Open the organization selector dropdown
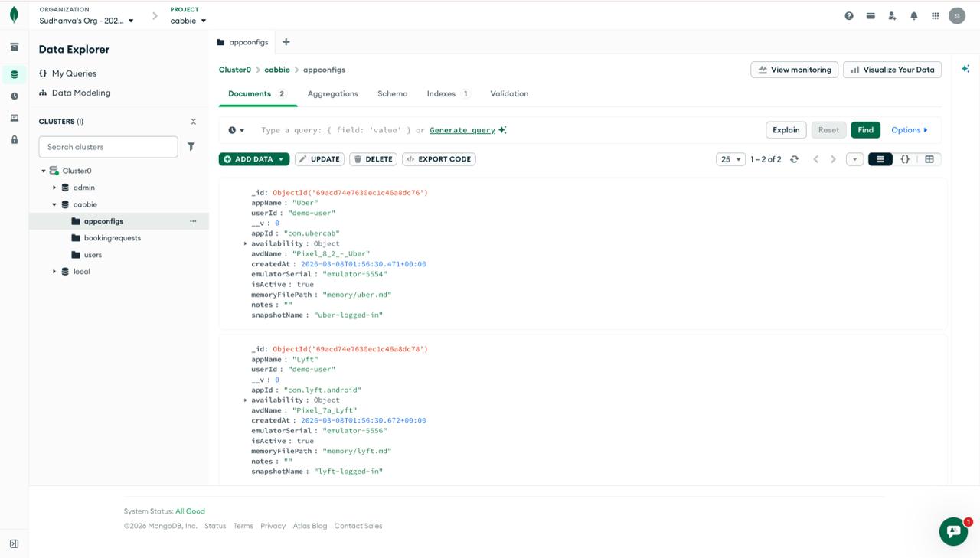980x558 pixels. pos(87,21)
